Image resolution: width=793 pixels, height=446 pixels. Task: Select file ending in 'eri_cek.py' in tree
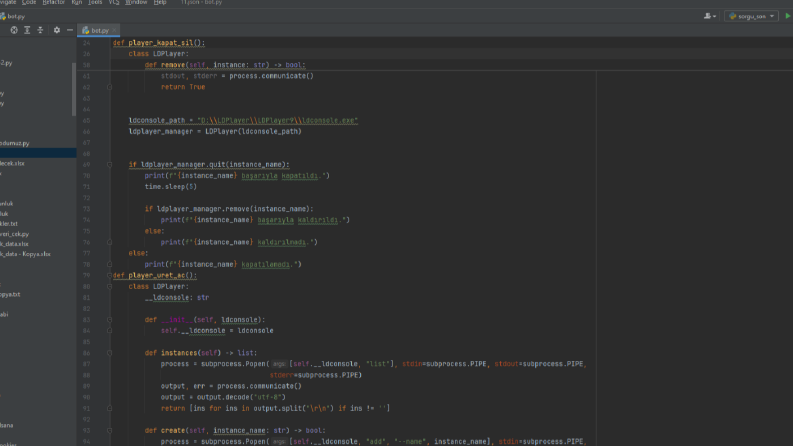pos(14,234)
